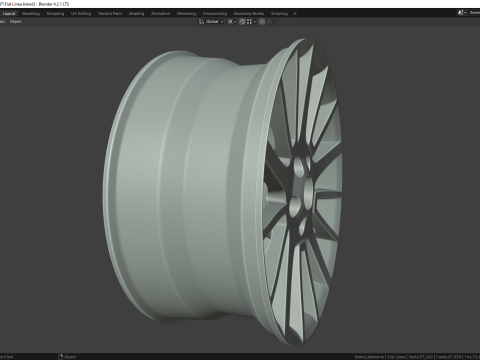Open the Modeling workspace tab
Viewport: 480px width, 360px height.
pos(31,14)
